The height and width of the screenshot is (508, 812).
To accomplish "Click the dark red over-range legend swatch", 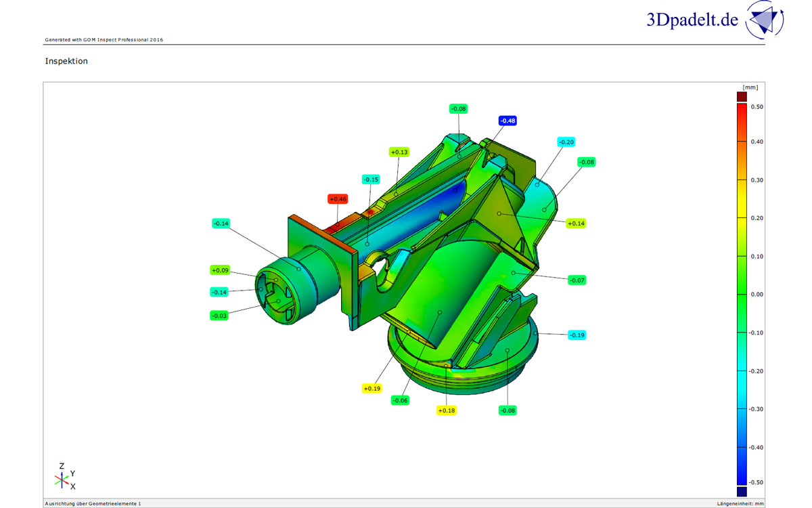I will click(742, 97).
